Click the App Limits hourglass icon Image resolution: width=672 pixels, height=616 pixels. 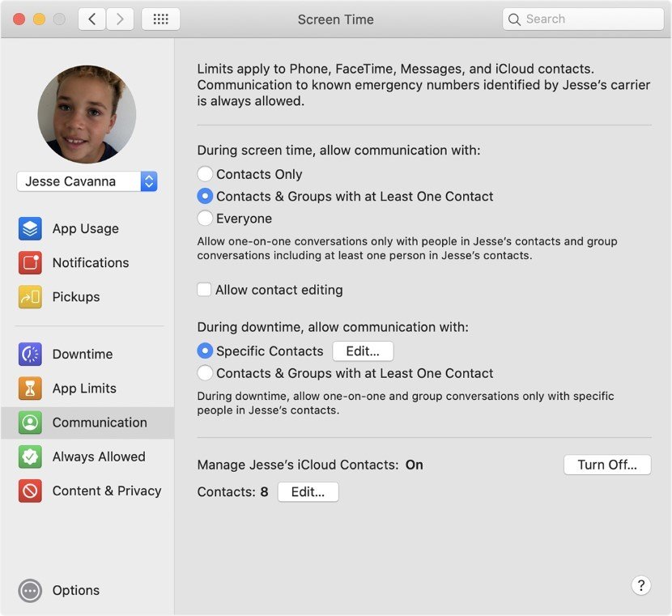click(30, 388)
